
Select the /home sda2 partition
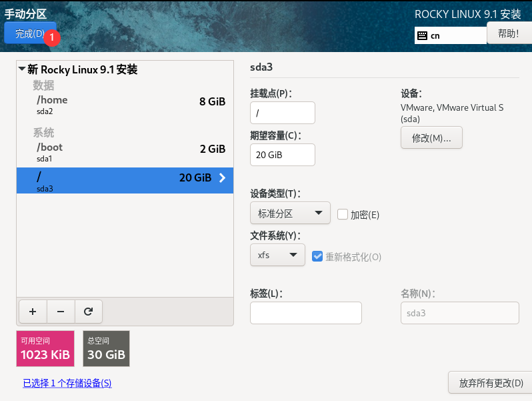point(124,104)
